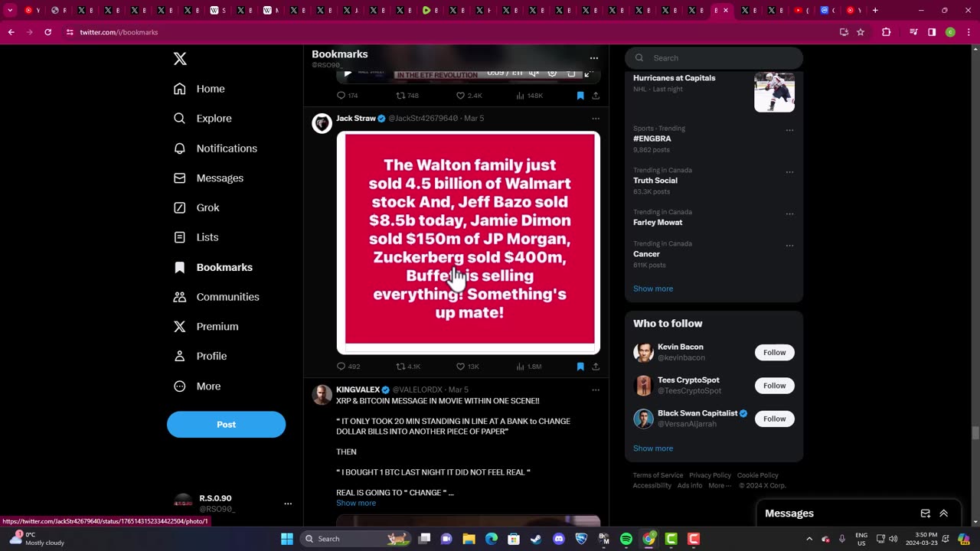Open KINGVALEX post options menu
This screenshot has height=551, width=980.
pos(596,390)
